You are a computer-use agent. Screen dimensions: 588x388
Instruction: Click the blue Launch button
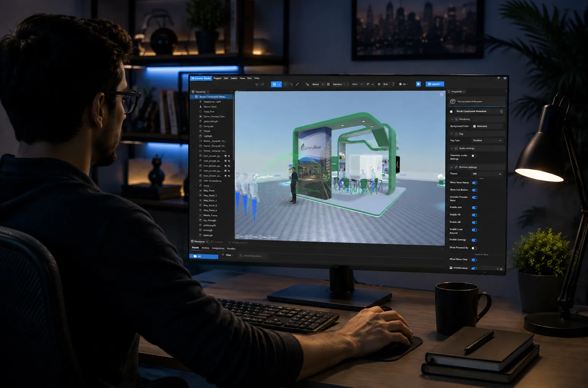[x=435, y=84]
